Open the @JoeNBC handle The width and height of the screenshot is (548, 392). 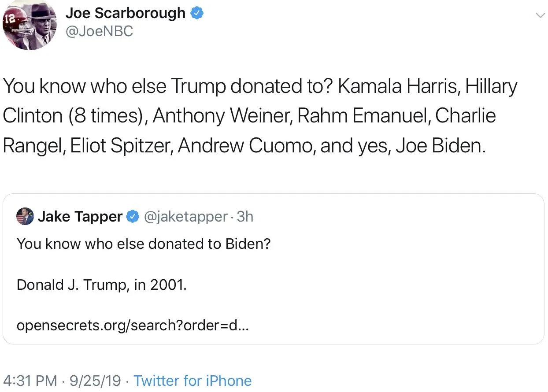tap(99, 31)
